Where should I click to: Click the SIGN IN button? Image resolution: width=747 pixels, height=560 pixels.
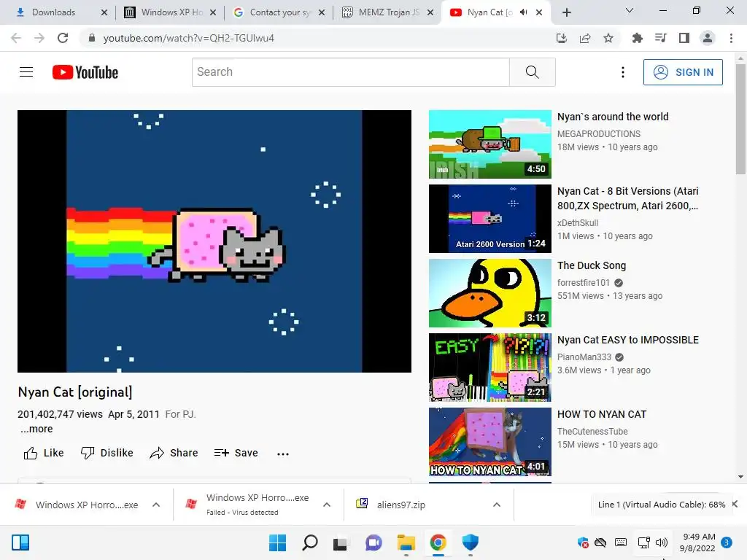pyautogui.click(x=683, y=72)
